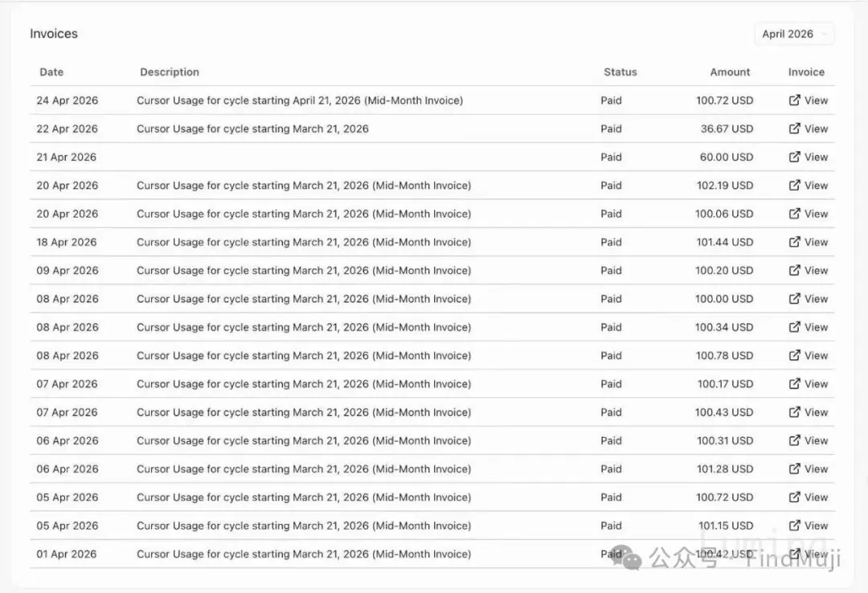View the 100.31 USD invoice

[x=809, y=440]
